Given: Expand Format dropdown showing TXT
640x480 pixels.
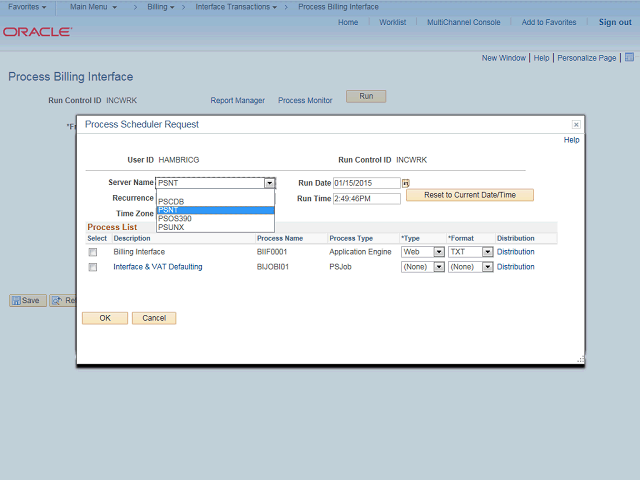Looking at the screenshot, I should click(x=470, y=252).
